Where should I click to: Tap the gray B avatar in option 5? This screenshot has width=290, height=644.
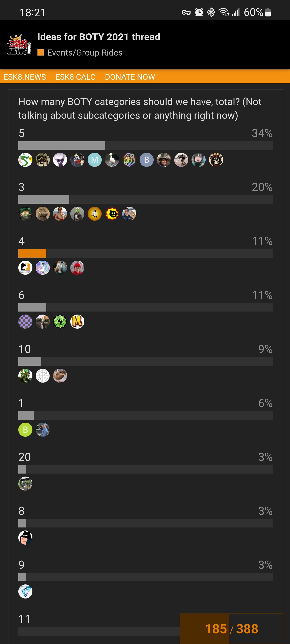[x=147, y=160]
